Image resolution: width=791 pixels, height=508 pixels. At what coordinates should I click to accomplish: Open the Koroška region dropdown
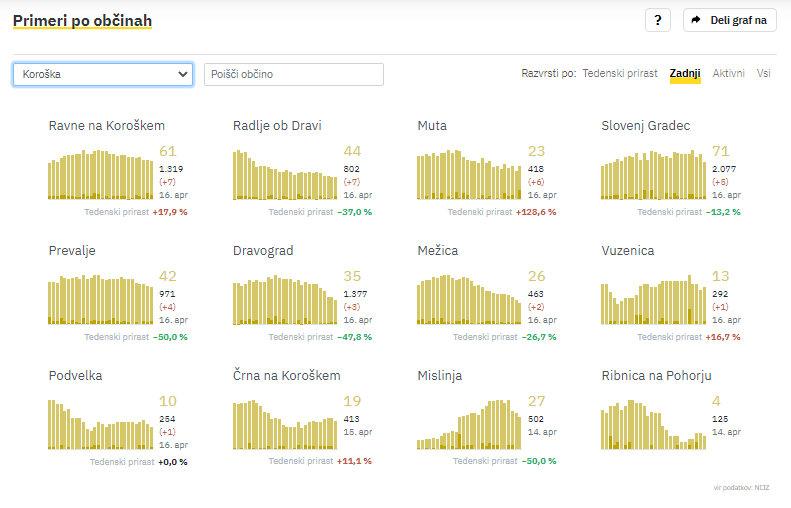point(103,74)
